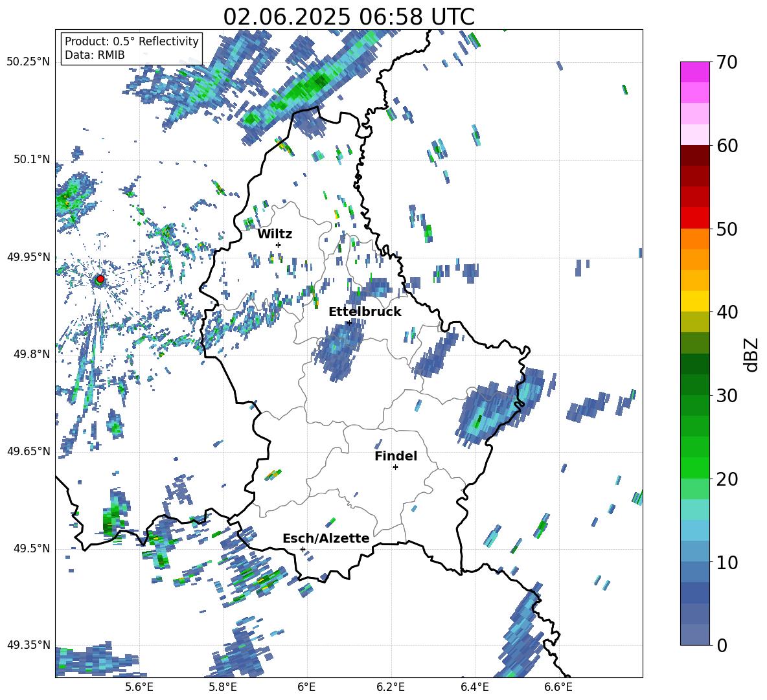767x700 pixels.
Task: Click the cross marker below Esch/Alzette
Action: click(303, 549)
